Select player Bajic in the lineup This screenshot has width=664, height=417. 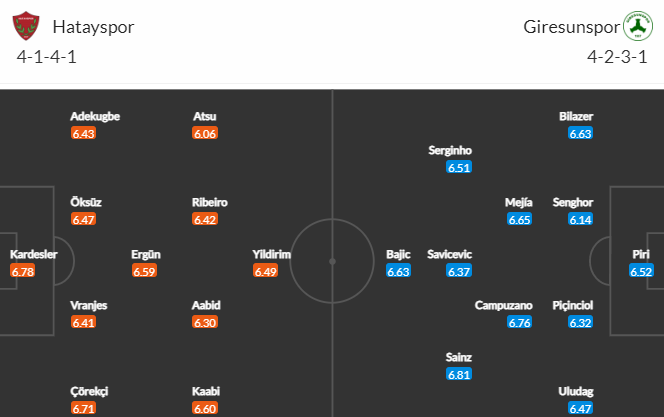(398, 254)
